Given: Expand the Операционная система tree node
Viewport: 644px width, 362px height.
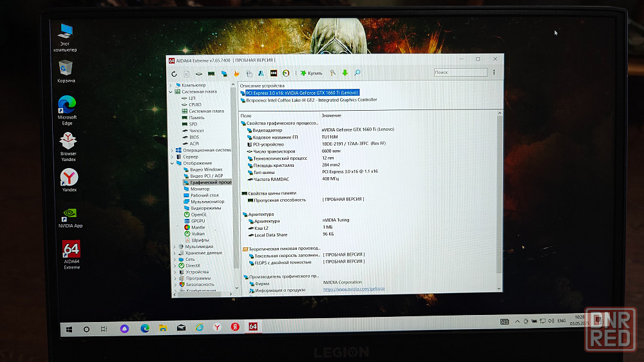Looking at the screenshot, I should 172,150.
